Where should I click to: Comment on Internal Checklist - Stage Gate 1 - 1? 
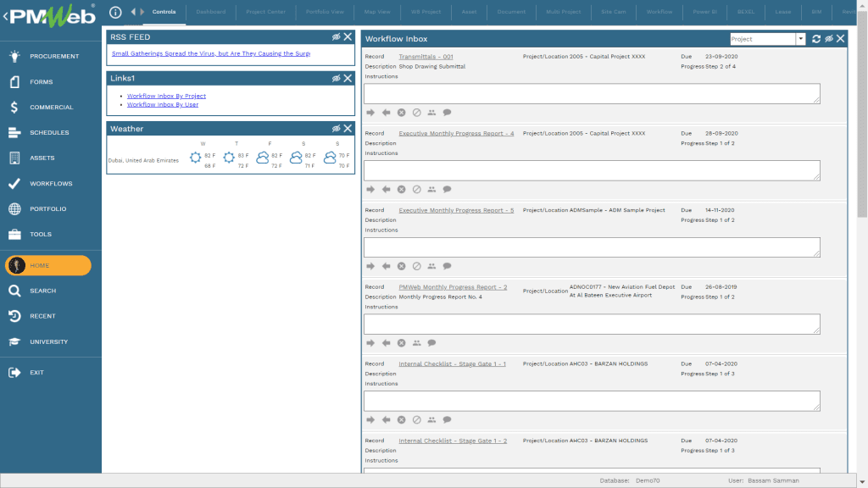tap(447, 420)
